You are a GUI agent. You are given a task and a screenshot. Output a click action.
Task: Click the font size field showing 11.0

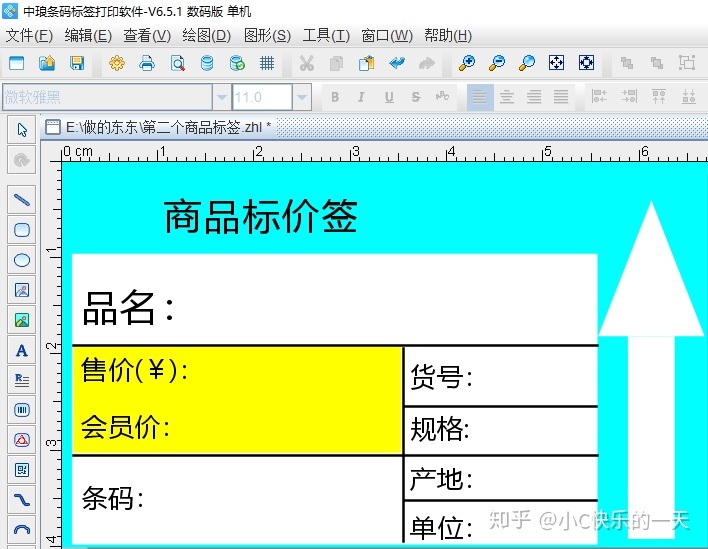262,97
